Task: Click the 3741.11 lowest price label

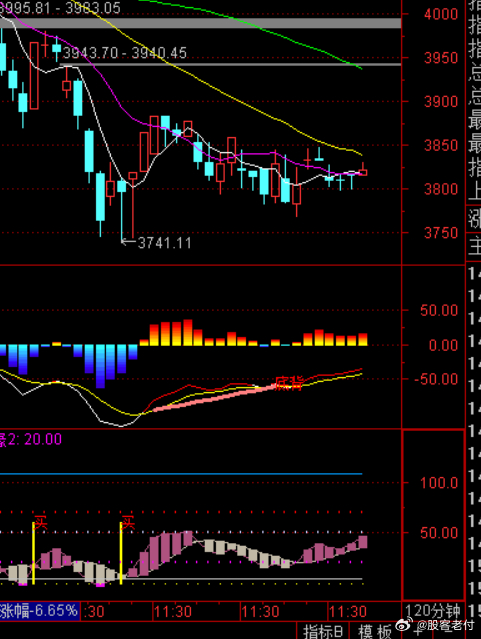Action: 165,243
